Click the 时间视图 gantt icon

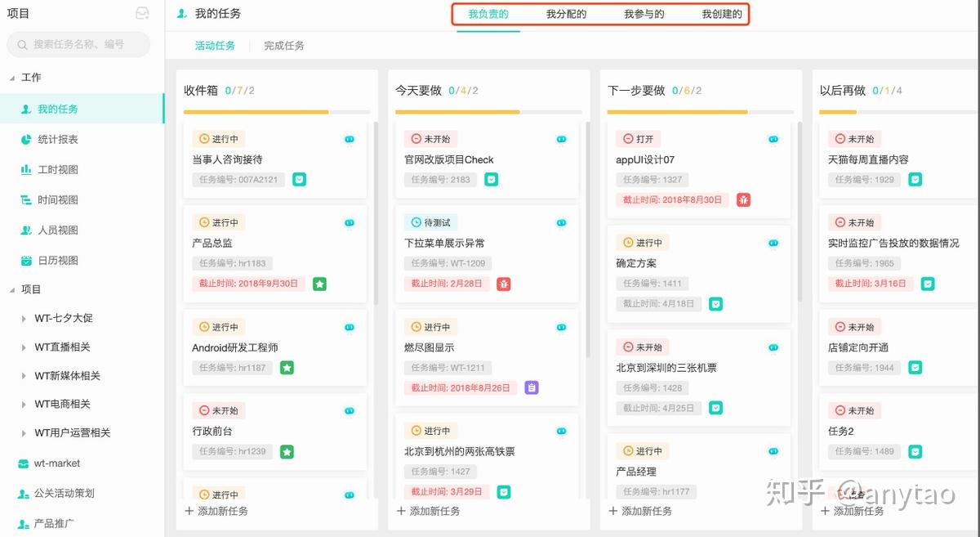coord(25,200)
